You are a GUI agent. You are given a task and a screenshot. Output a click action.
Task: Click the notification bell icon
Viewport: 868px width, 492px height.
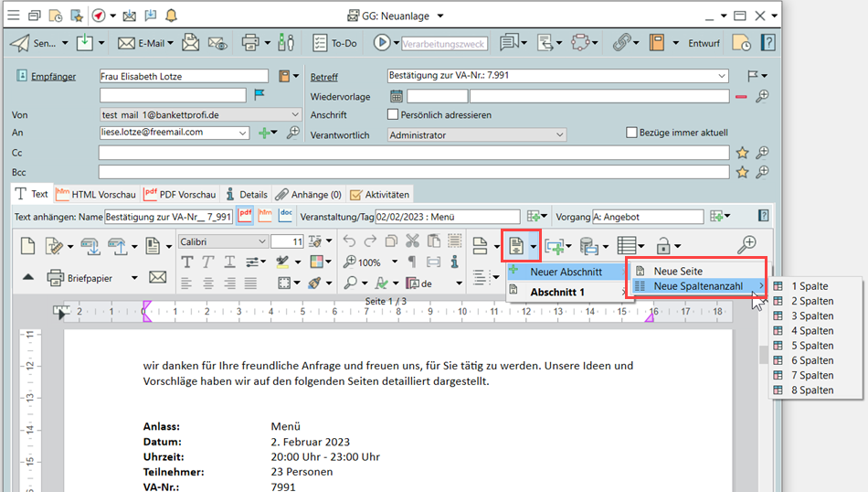(171, 16)
